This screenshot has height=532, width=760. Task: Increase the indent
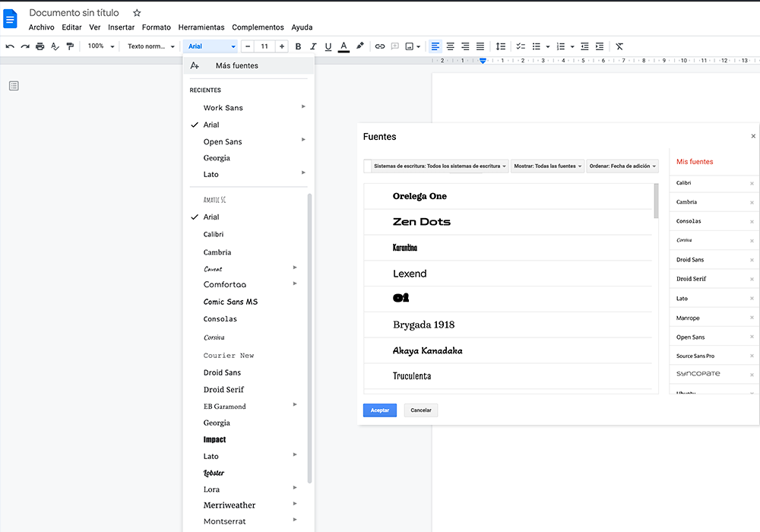(x=600, y=46)
